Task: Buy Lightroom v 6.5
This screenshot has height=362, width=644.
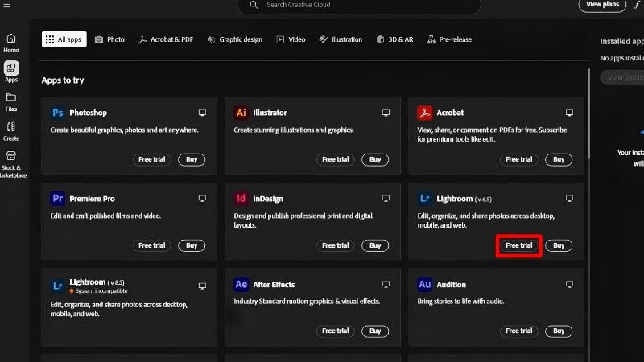Action: click(x=559, y=245)
